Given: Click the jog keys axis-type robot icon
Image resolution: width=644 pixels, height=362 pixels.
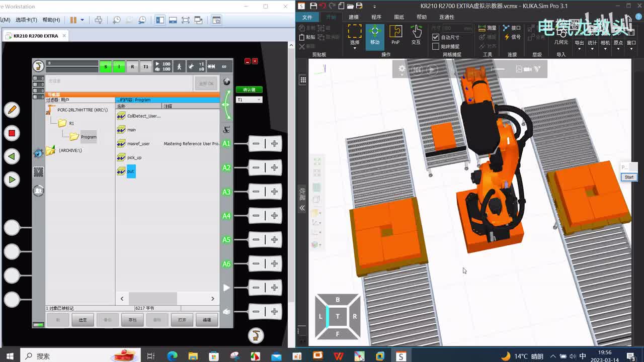Looking at the screenshot, I should click(x=226, y=130).
